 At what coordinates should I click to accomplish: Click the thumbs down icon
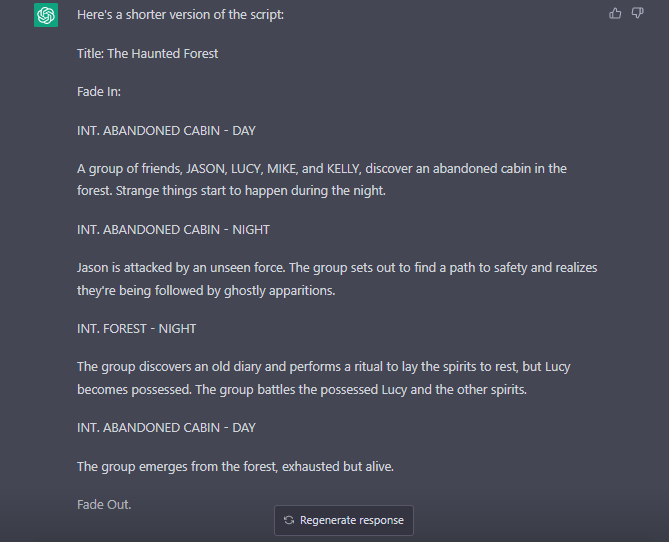[637, 14]
